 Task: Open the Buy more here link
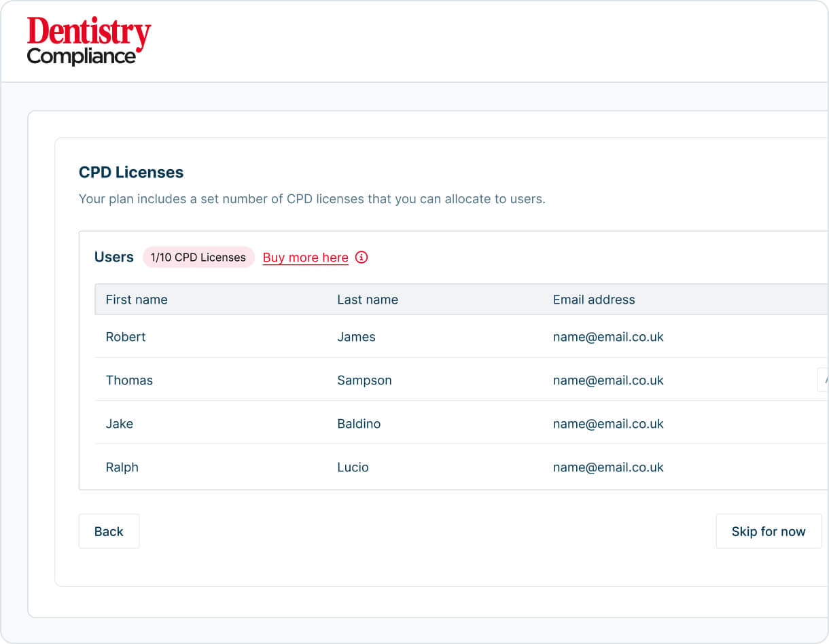305,257
